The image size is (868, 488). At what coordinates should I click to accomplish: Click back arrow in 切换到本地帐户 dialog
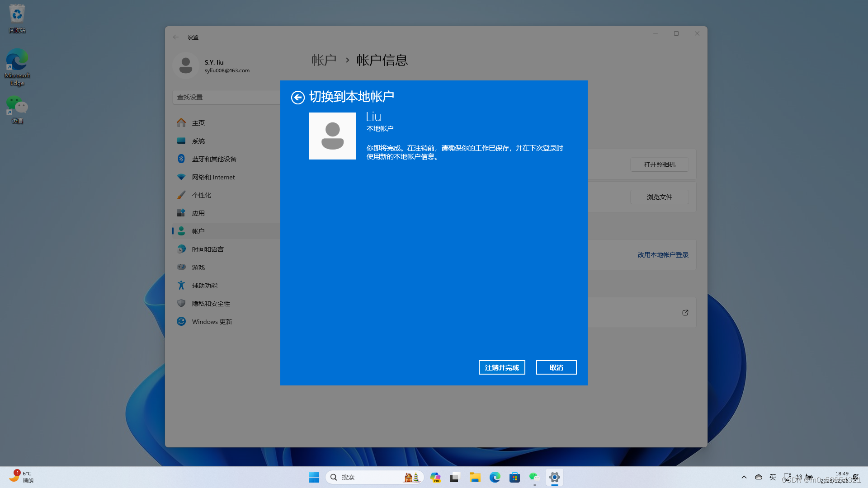297,97
